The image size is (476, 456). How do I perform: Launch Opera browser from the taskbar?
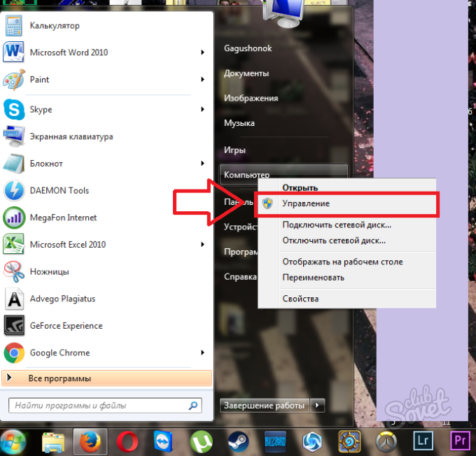point(127,441)
